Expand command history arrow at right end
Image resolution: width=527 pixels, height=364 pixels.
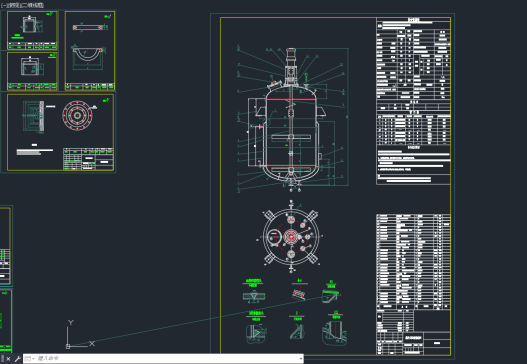(x=300, y=359)
